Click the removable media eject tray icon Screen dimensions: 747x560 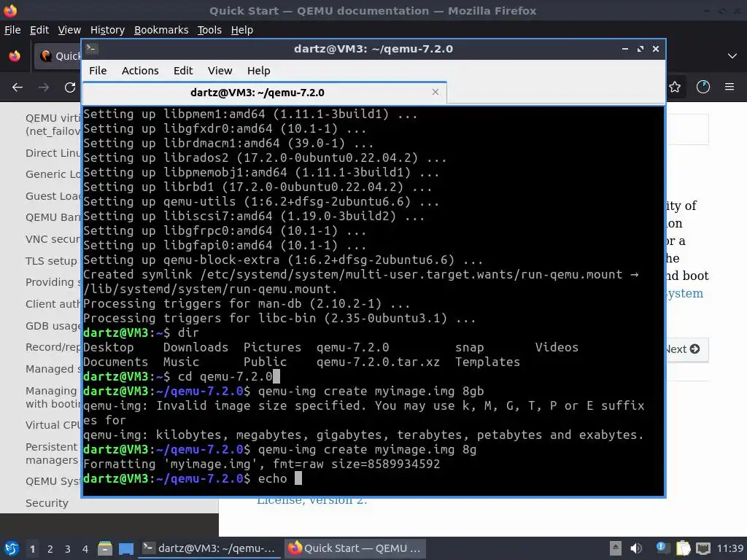click(616, 548)
